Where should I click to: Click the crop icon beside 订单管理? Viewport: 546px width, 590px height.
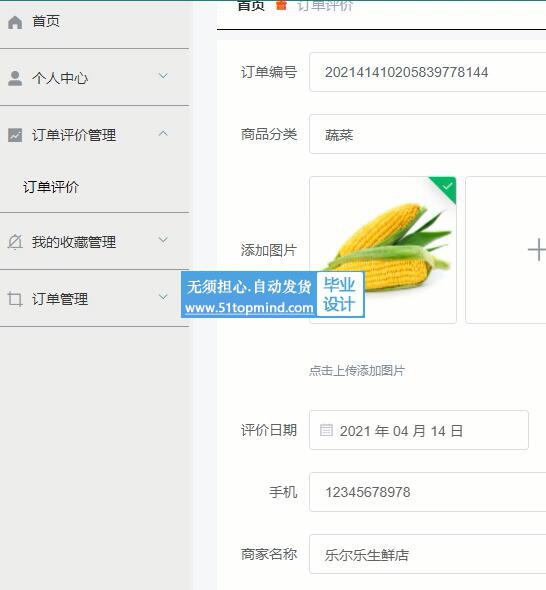tap(15, 299)
